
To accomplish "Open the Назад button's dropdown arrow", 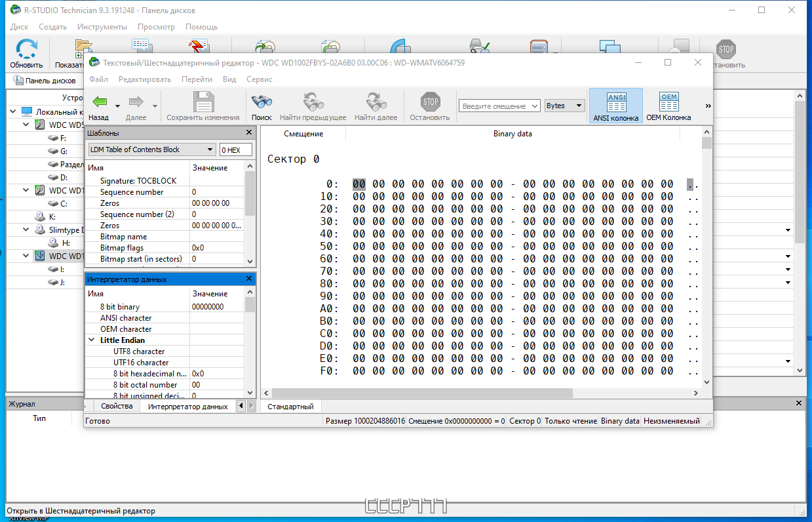I will pyautogui.click(x=118, y=106).
